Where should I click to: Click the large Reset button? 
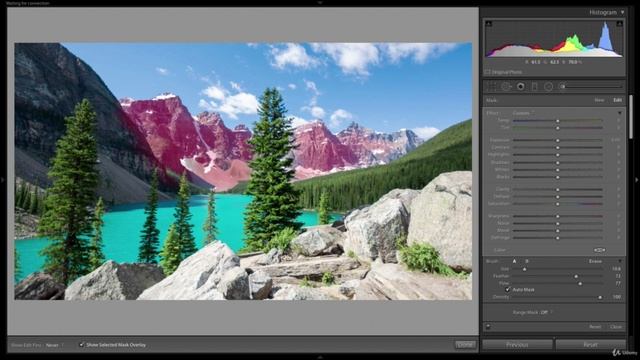[590, 345]
